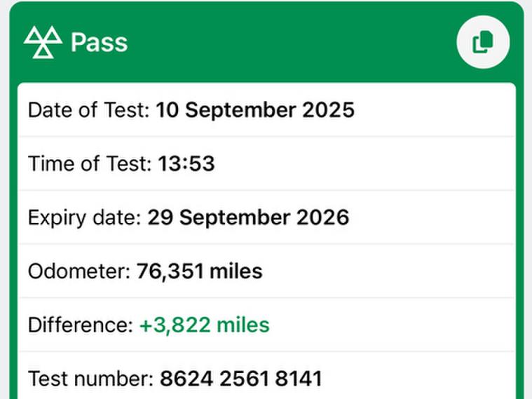
Task: Select the date 10 September 2025
Action: pyautogui.click(x=254, y=110)
